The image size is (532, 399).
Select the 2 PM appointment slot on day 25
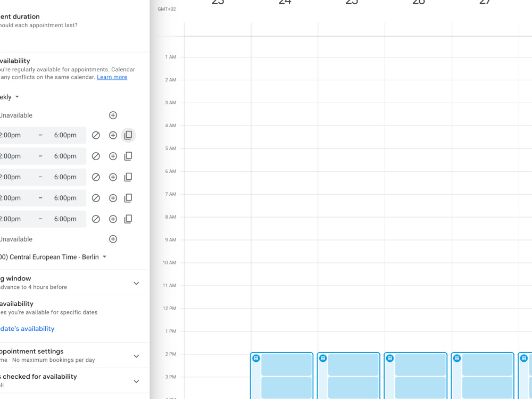click(353, 365)
